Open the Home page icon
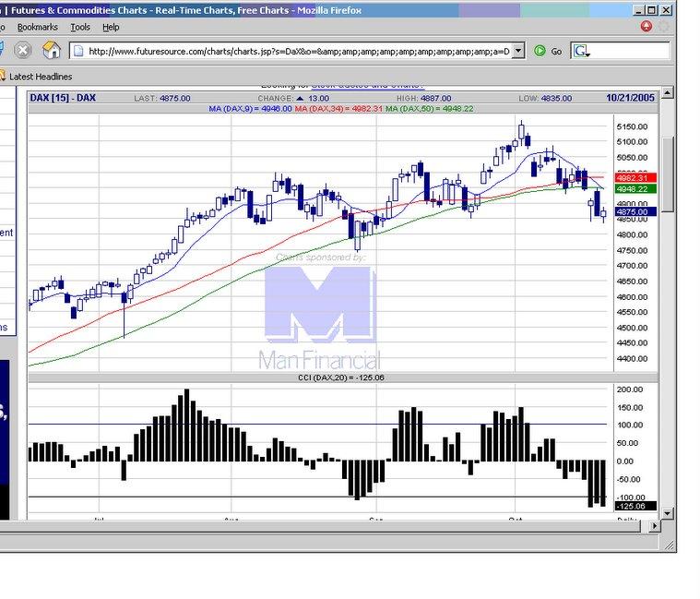This screenshot has width=700, height=599. click(52, 50)
